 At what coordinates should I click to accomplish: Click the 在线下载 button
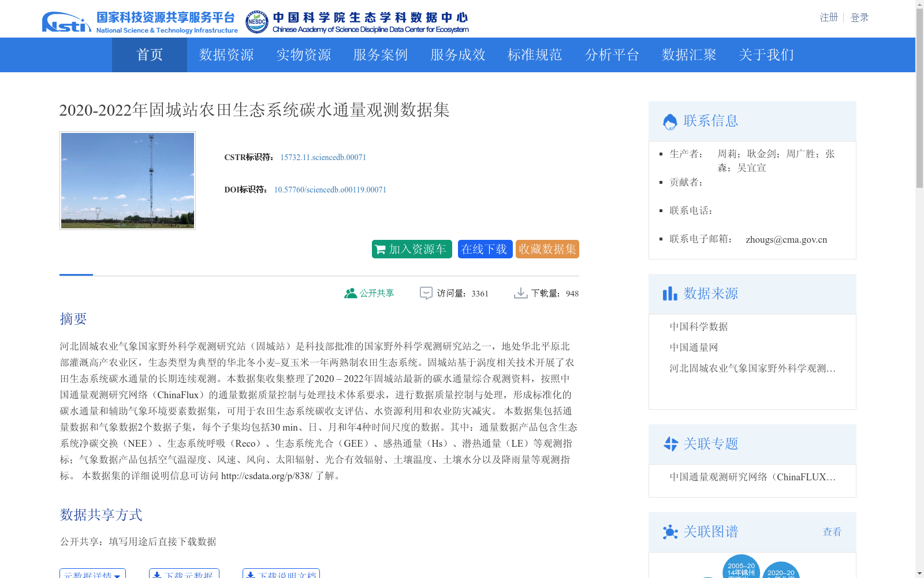(485, 249)
